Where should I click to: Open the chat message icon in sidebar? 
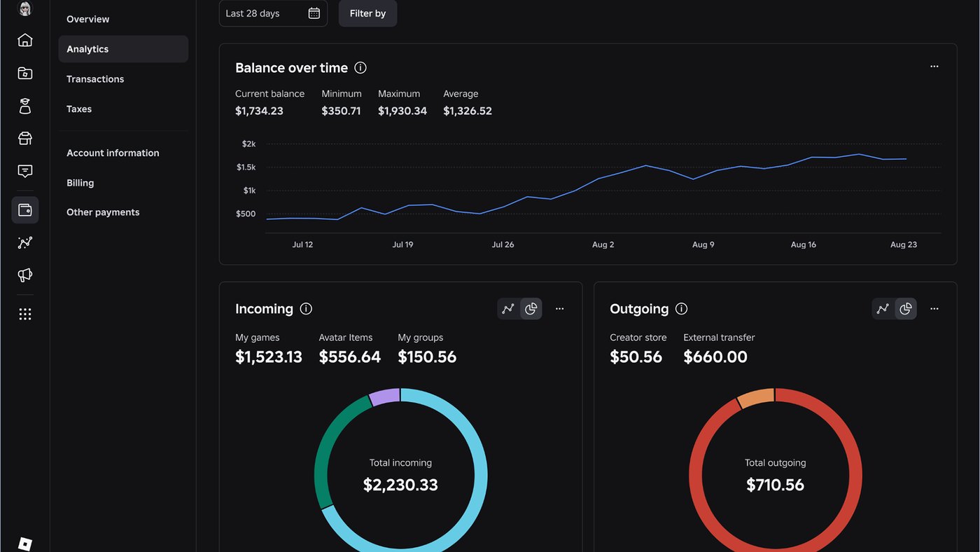[x=25, y=171]
